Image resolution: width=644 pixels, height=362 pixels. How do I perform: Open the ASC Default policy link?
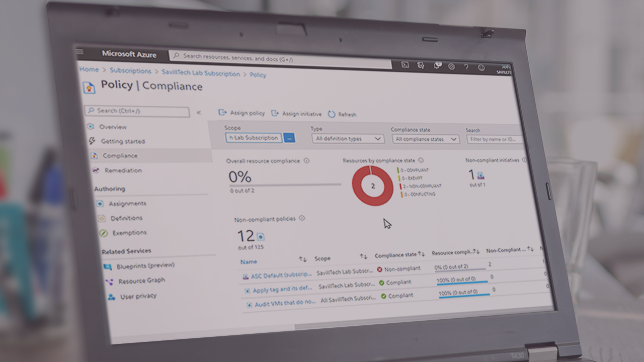click(x=274, y=275)
